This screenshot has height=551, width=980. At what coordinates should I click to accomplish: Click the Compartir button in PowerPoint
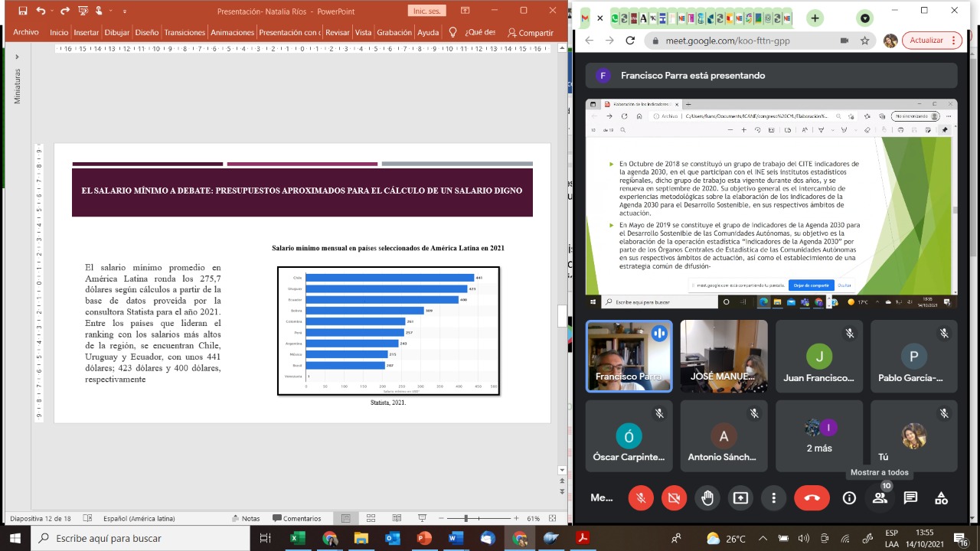click(530, 33)
